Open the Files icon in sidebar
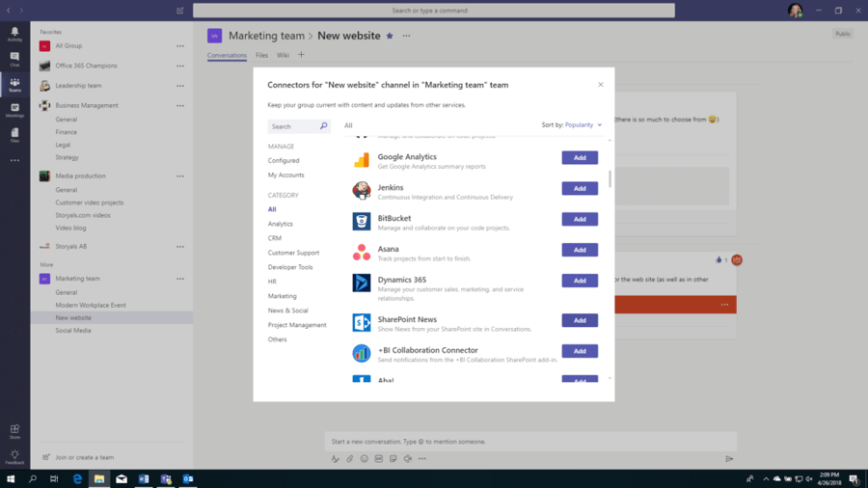Screen dimensions: 868x488 [x=14, y=135]
